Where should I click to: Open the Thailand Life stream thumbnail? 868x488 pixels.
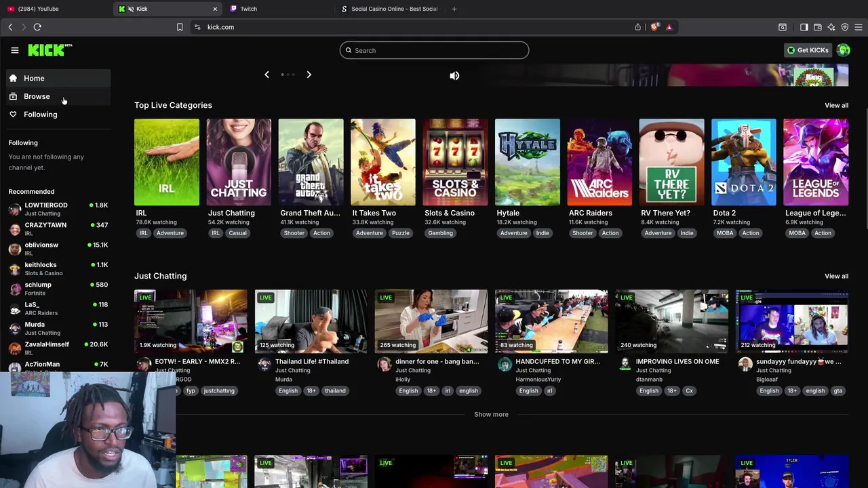311,321
